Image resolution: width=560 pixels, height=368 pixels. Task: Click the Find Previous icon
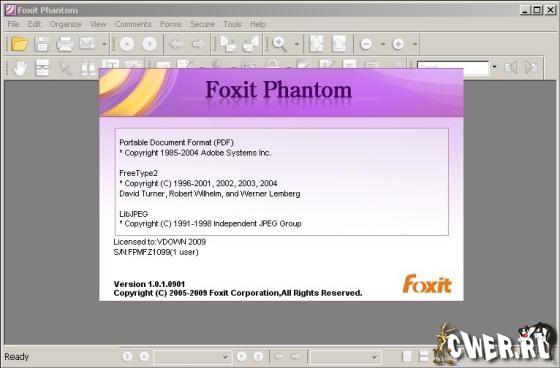tap(511, 67)
